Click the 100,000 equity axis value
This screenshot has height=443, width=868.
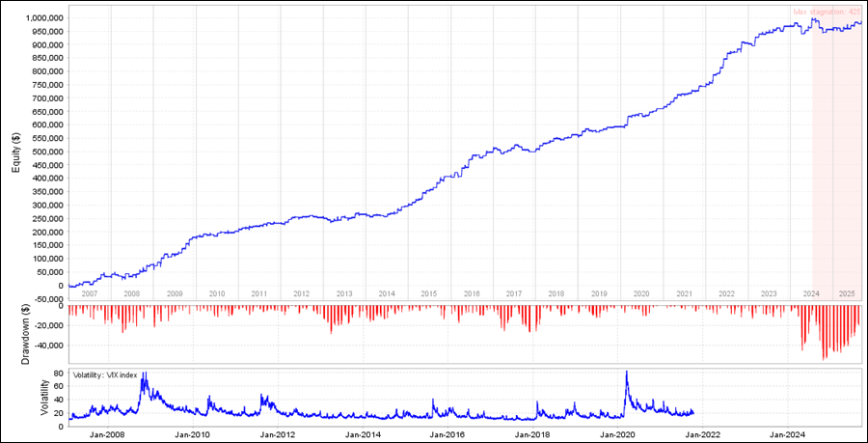click(x=48, y=259)
